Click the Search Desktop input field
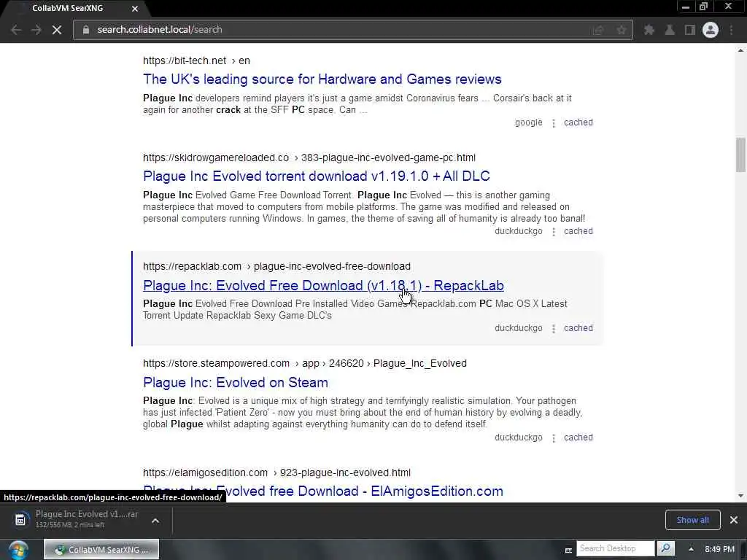Screen dimensions: 747x560 pyautogui.click(x=616, y=548)
